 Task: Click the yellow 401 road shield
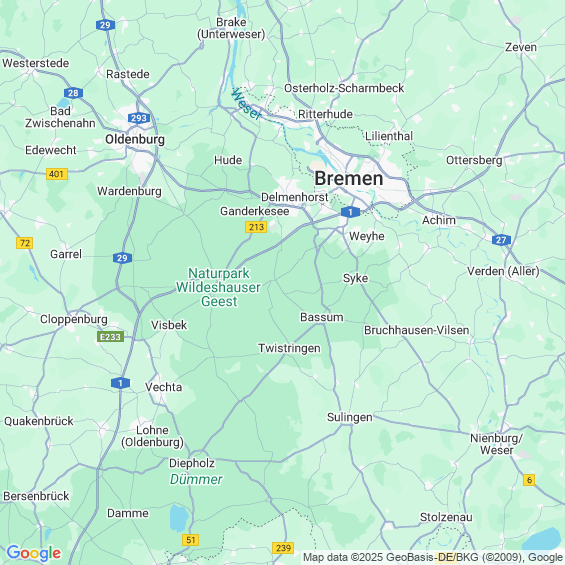click(57, 174)
